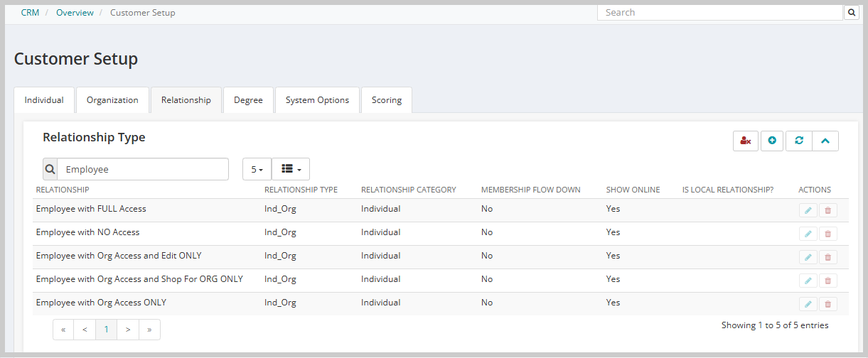This screenshot has height=358, width=868.
Task: Select 'Employee with Org Access ONLY' cell
Action: [101, 303]
